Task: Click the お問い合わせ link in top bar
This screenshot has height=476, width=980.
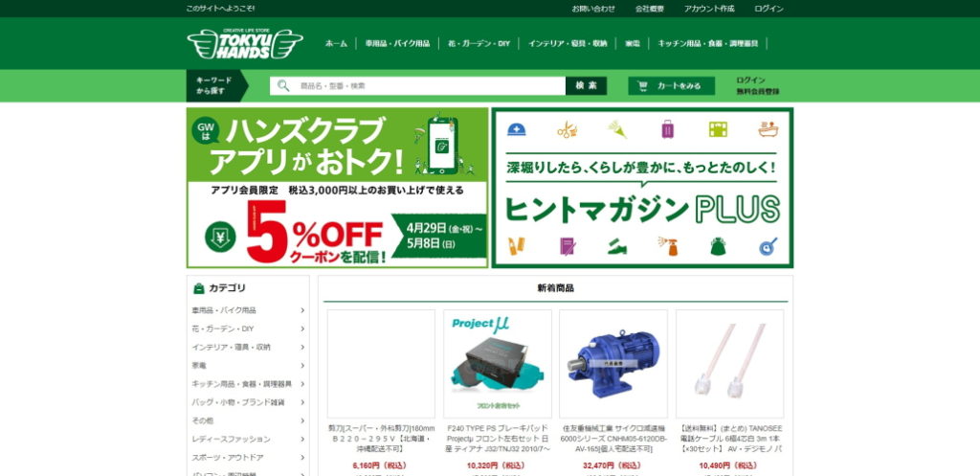Action: 593,9
